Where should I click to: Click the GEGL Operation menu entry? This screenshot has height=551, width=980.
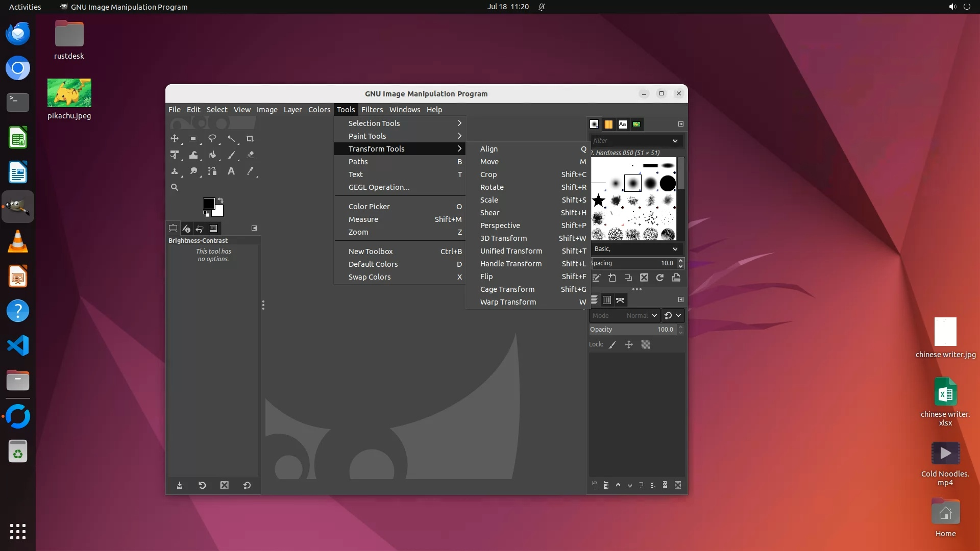[379, 187]
